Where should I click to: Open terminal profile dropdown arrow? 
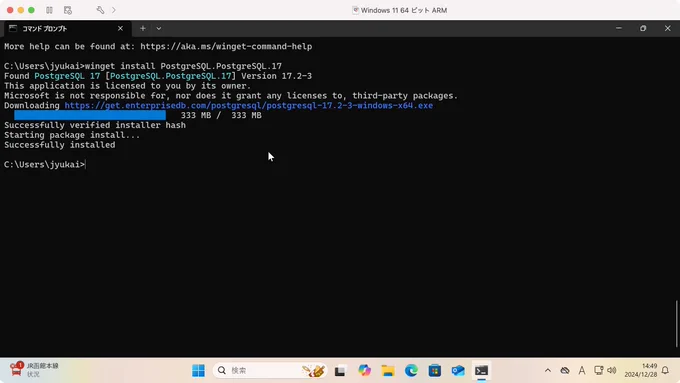(159, 29)
